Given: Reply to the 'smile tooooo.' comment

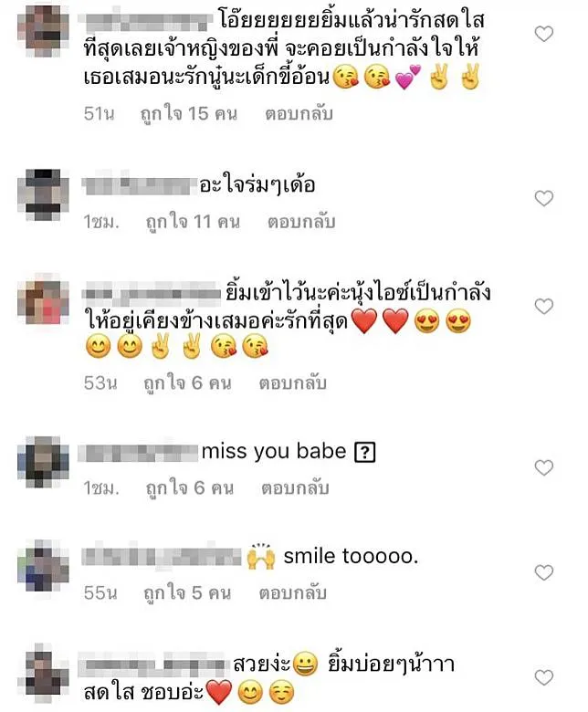Looking at the screenshot, I should tap(293, 593).
